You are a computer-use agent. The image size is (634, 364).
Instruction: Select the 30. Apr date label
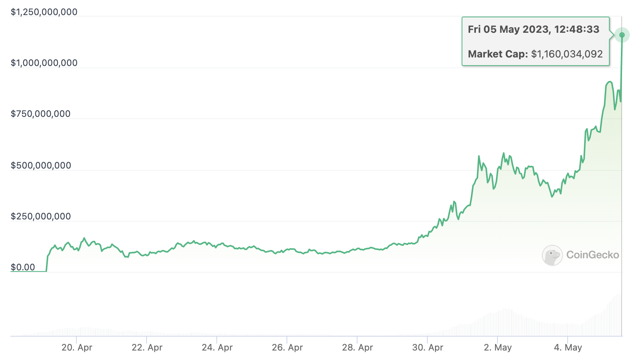click(x=428, y=347)
